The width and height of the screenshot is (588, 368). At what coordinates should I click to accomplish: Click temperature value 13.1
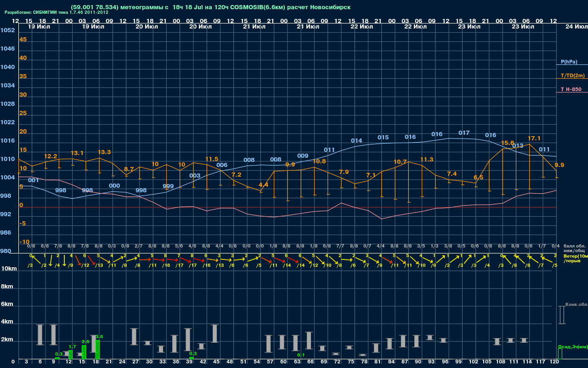click(77, 153)
